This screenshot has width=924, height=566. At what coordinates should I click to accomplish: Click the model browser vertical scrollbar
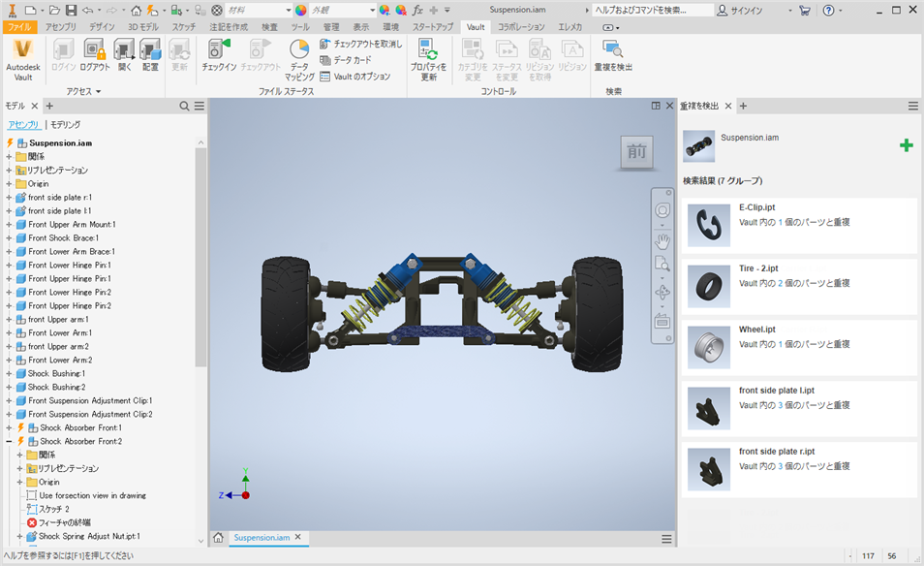[200, 257]
